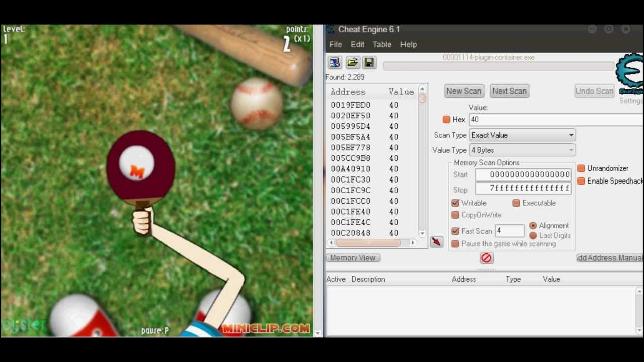Click the Next Scan button
The image size is (644, 362).
pos(509,91)
